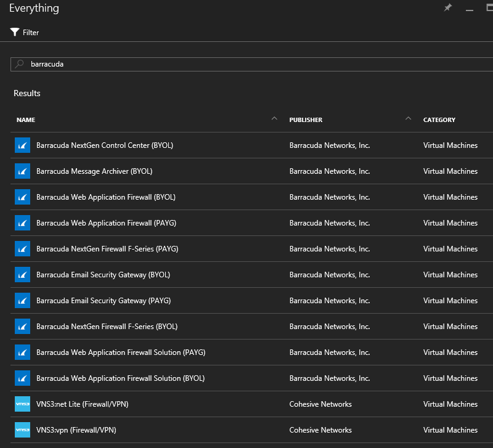Click VNS3:net Lite product icon

tap(22, 404)
